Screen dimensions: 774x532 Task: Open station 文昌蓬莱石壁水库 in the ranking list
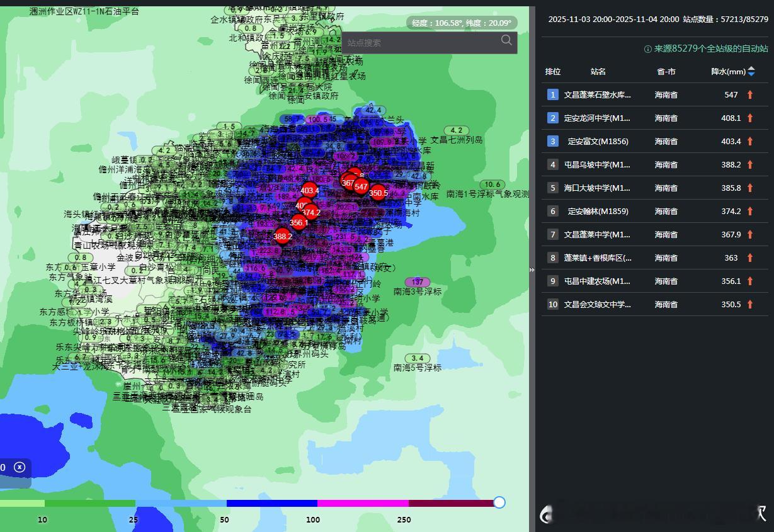click(x=597, y=94)
